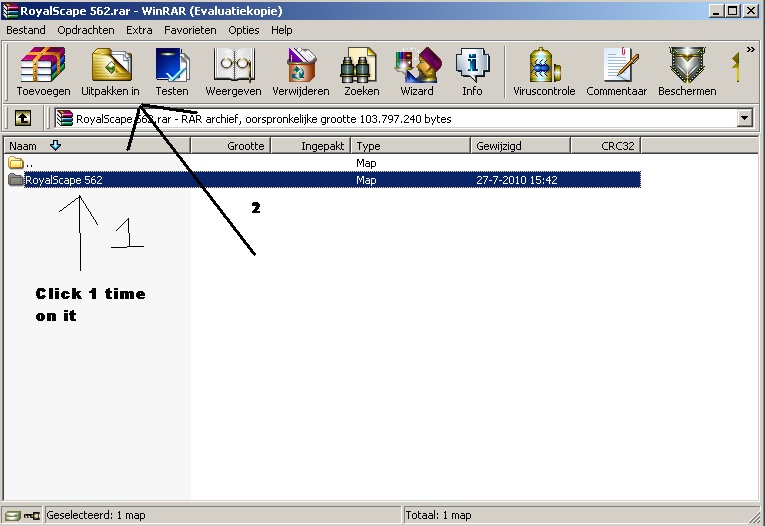Image resolution: width=765 pixels, height=526 pixels.
Task: Start Viruscontrole scan
Action: (x=544, y=72)
